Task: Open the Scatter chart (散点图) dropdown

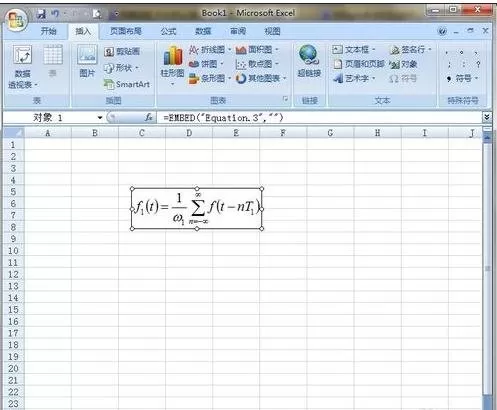Action: 257,64
